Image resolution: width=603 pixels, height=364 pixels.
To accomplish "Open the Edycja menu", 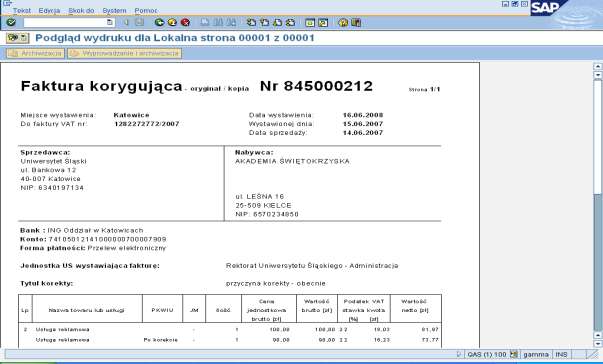I will click(49, 11).
